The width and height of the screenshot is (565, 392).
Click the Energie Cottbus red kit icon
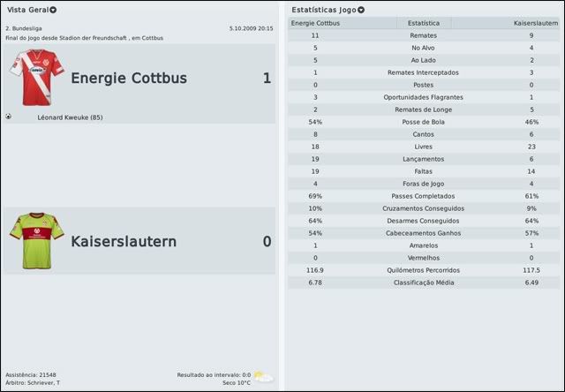click(36, 77)
